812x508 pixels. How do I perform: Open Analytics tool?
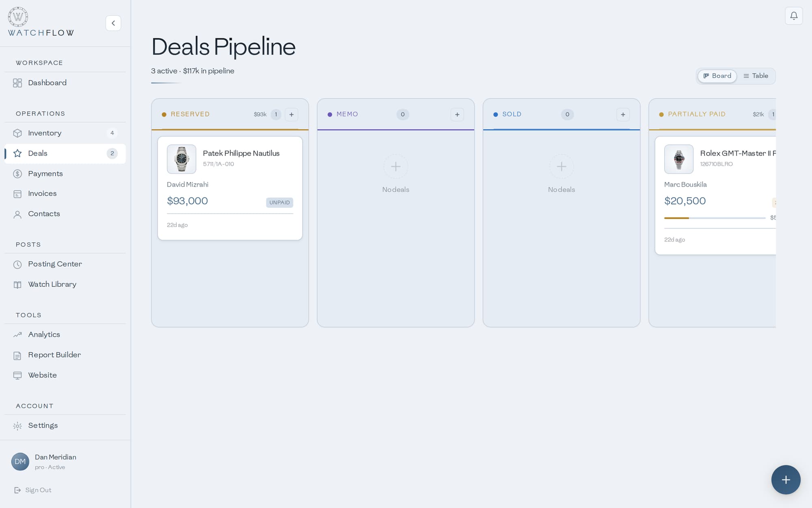pyautogui.click(x=65, y=335)
